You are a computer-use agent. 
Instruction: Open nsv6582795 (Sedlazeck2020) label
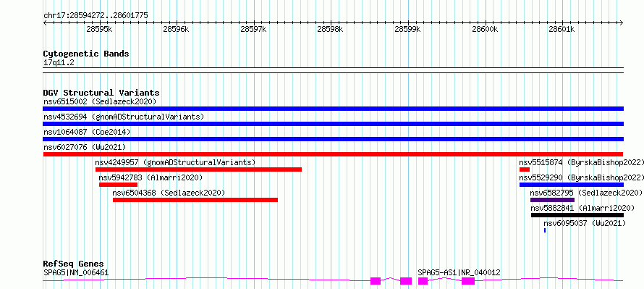(586, 193)
